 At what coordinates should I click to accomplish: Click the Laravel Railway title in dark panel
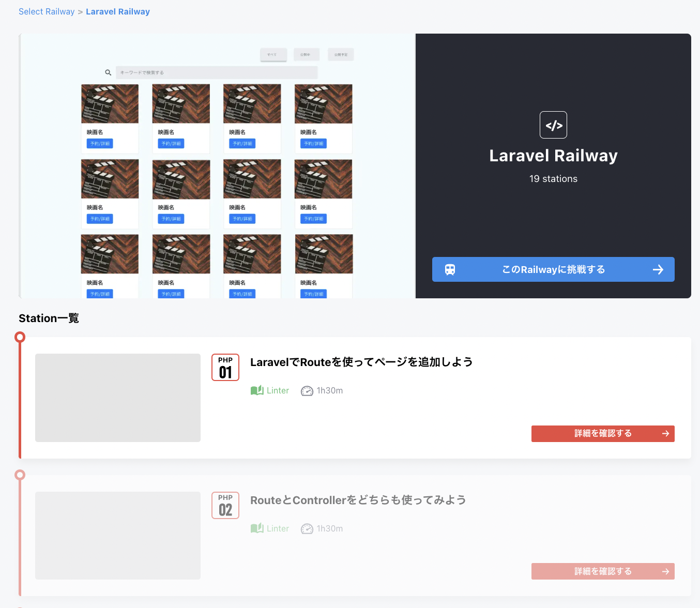[553, 156]
